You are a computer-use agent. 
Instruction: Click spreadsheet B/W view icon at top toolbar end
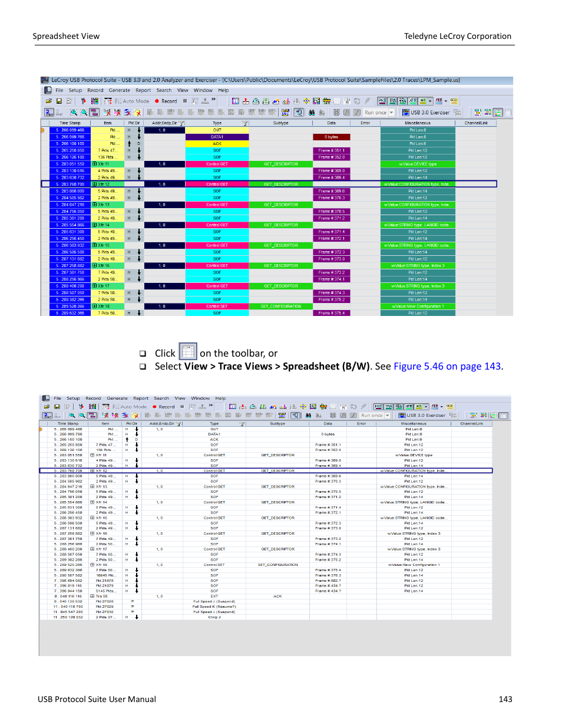point(507,112)
